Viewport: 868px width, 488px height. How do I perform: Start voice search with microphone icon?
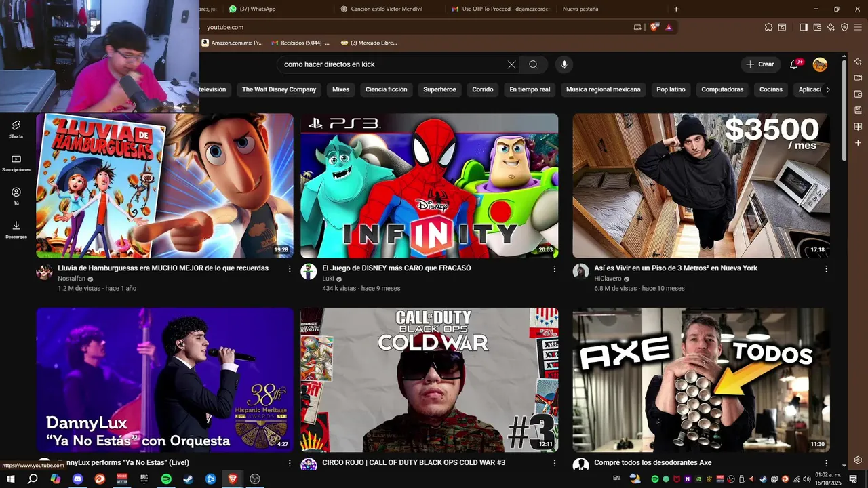coord(564,64)
